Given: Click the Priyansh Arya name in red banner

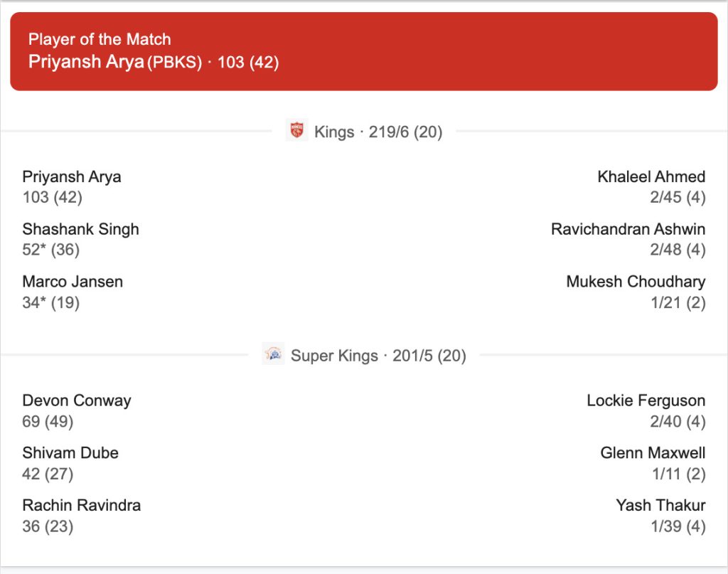Looking at the screenshot, I should coord(86,62).
